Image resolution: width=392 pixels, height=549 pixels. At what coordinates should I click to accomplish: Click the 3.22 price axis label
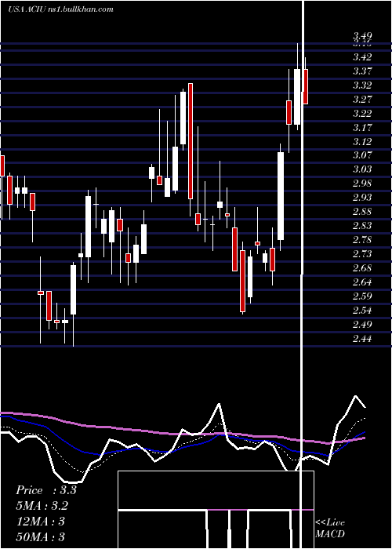[362, 113]
